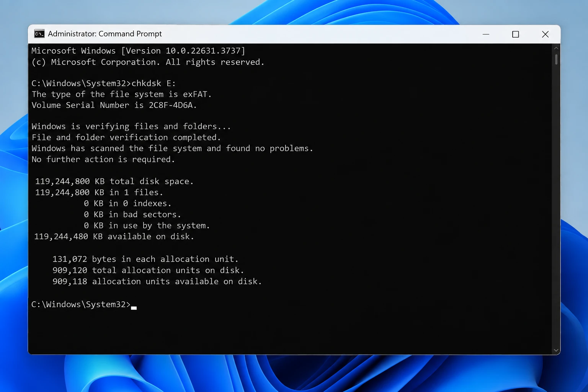Click the '0 KB in bad sectors' line
This screenshot has width=588, height=392.
tap(132, 214)
